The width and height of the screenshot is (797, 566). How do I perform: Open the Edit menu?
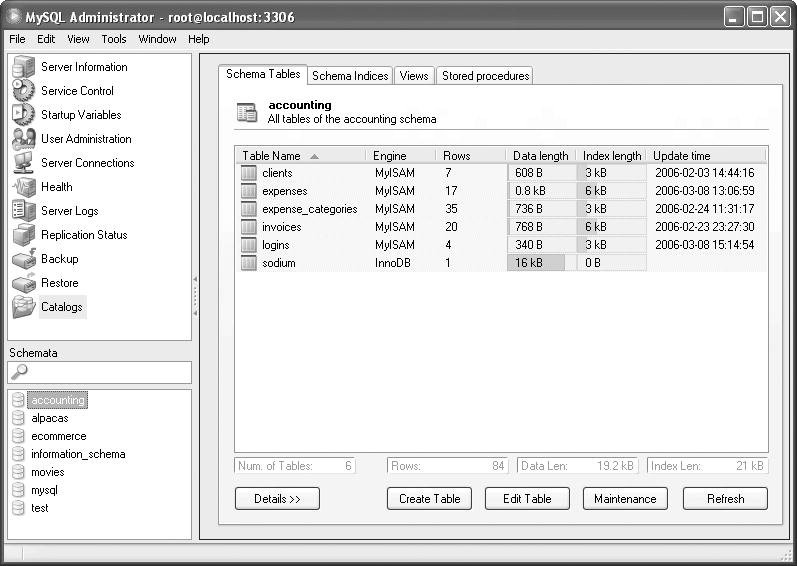click(x=46, y=39)
